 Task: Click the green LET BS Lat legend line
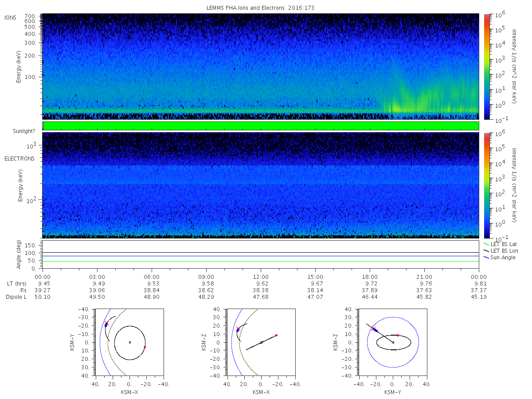pyautogui.click(x=486, y=244)
